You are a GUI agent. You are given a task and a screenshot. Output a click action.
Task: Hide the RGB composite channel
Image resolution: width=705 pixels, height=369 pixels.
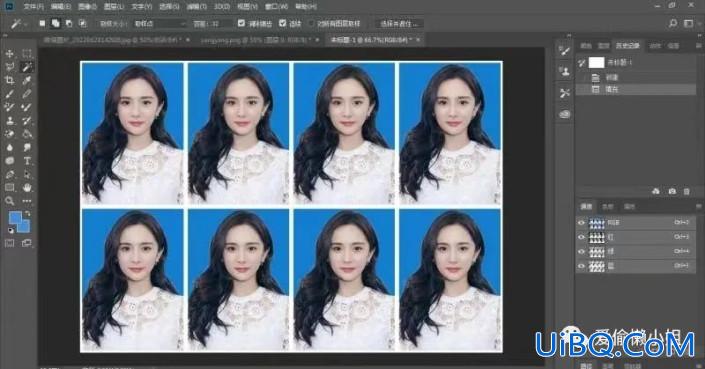click(x=581, y=223)
